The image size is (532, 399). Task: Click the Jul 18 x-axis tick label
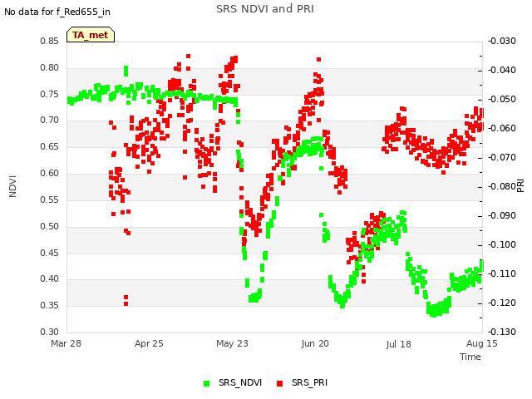[x=398, y=344]
